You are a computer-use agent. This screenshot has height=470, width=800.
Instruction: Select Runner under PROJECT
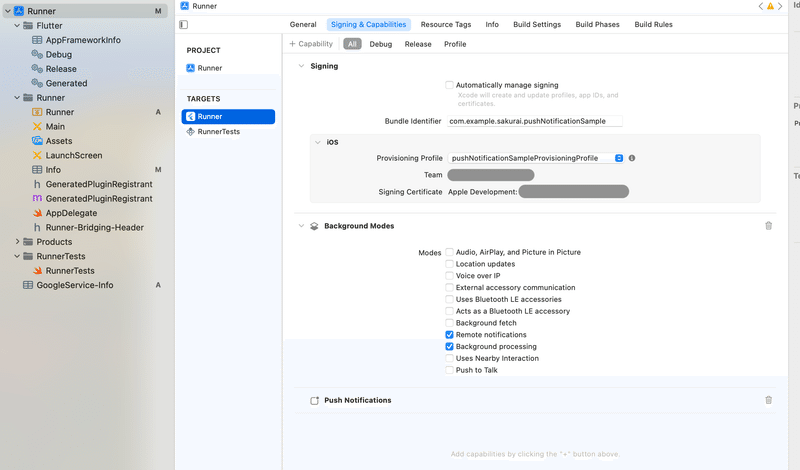point(204,68)
